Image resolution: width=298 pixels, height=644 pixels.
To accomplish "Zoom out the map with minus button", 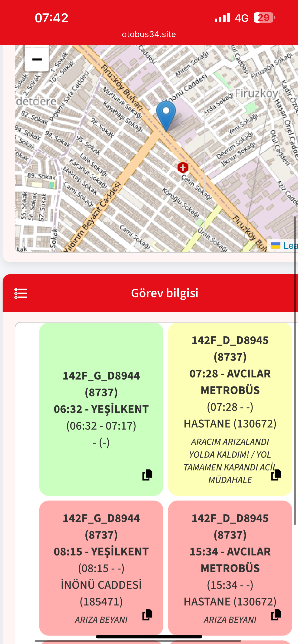I will pos(37,59).
